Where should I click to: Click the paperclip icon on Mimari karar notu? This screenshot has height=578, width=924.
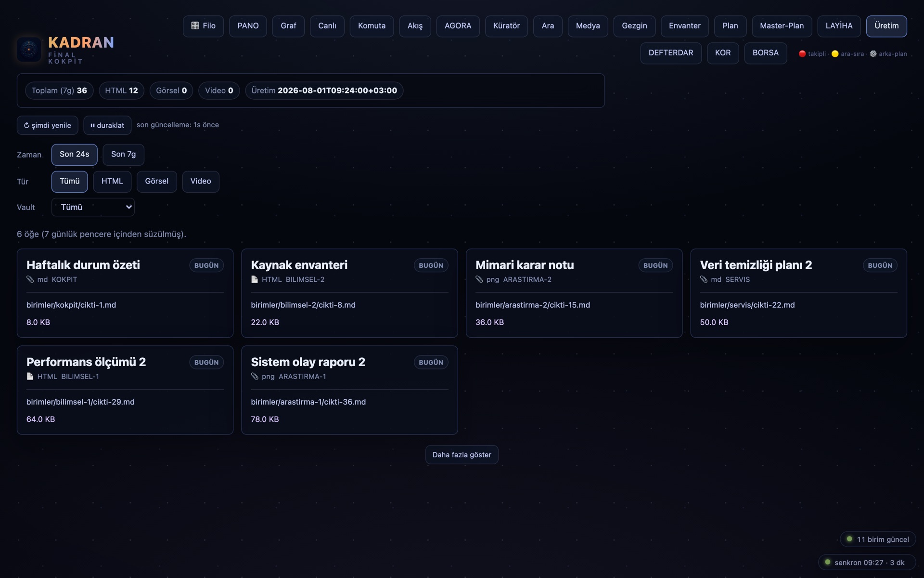pos(479,279)
